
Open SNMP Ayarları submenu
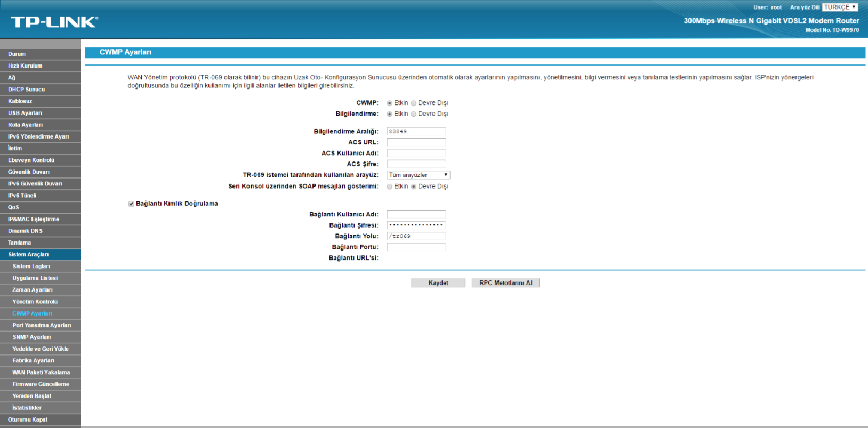click(40, 337)
